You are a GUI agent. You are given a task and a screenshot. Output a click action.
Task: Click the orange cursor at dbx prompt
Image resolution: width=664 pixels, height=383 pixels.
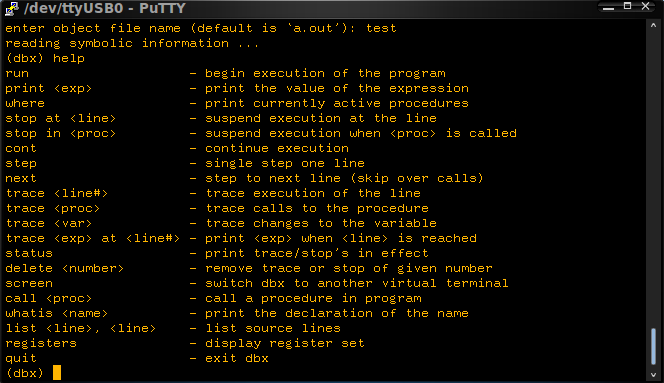click(x=57, y=373)
